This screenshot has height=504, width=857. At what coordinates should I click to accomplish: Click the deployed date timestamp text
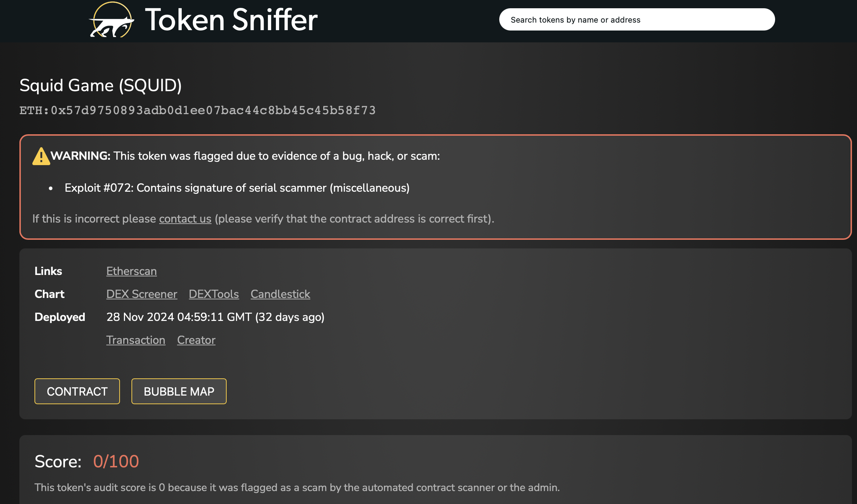215,317
